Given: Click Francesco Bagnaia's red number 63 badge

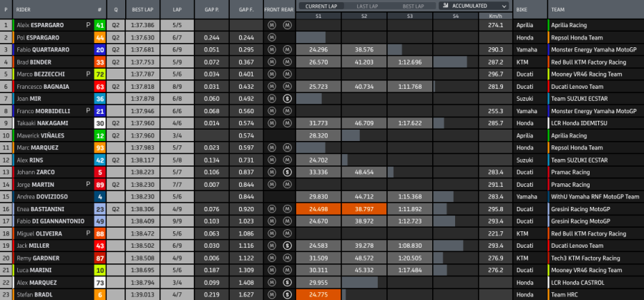Looking at the screenshot, I should click(99, 87).
